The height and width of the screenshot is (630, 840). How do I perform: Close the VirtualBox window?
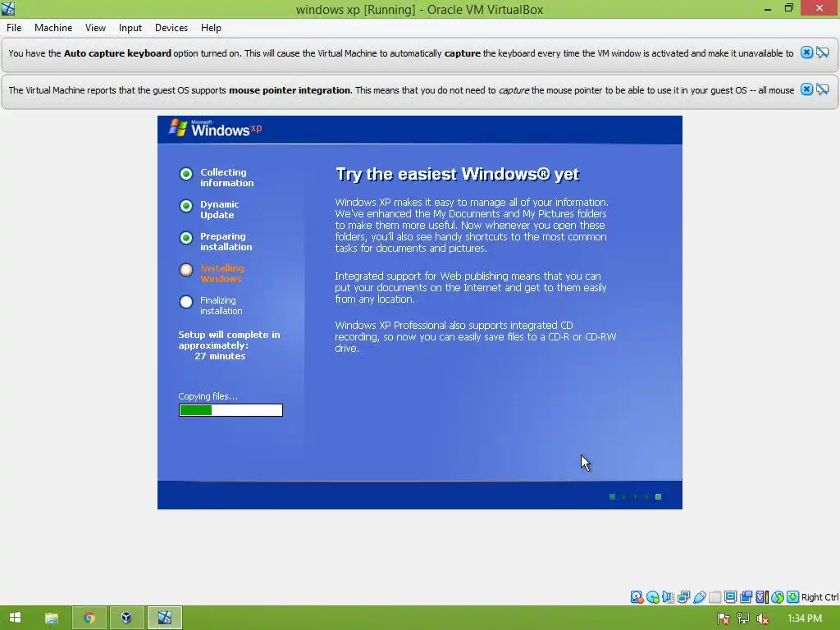(819, 8)
